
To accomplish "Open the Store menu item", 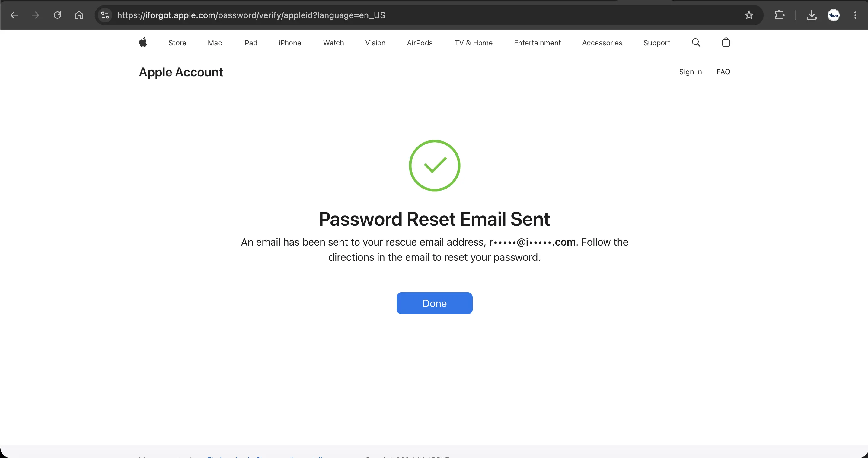I will click(177, 43).
